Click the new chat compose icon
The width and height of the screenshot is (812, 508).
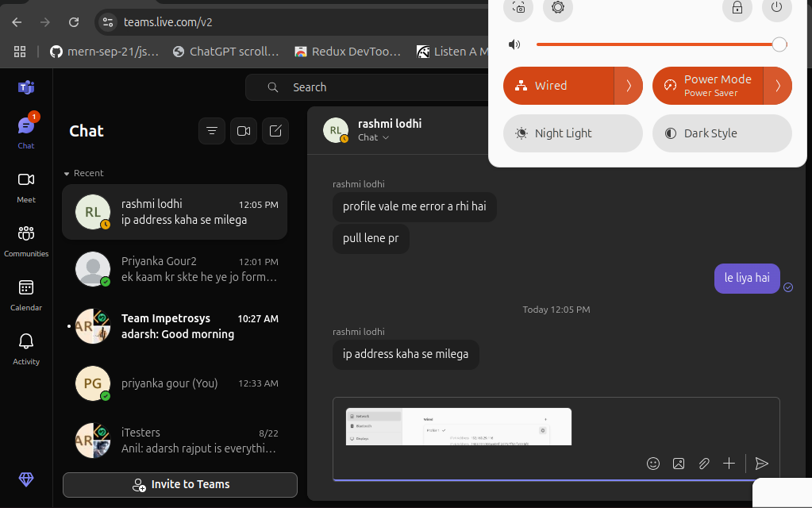pyautogui.click(x=275, y=131)
